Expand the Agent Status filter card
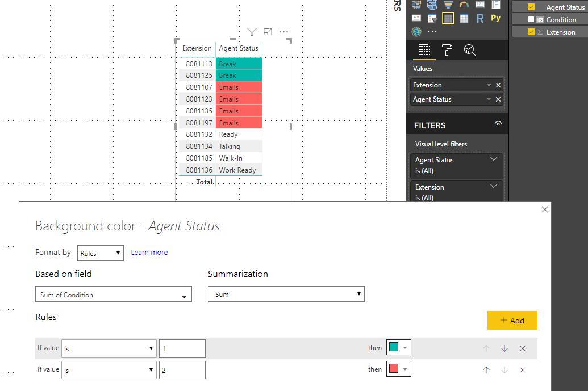 [494, 159]
